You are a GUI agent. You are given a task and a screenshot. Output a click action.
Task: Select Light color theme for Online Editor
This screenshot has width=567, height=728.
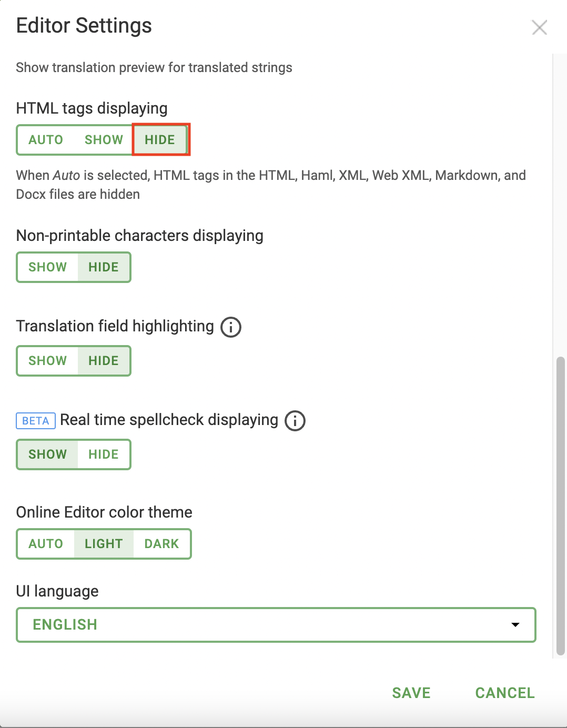point(104,544)
